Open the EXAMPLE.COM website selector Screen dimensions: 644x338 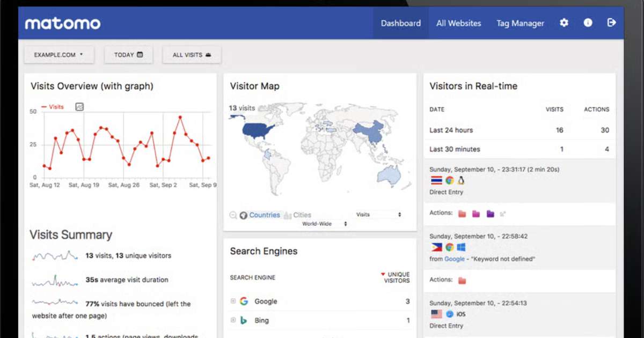tap(59, 55)
